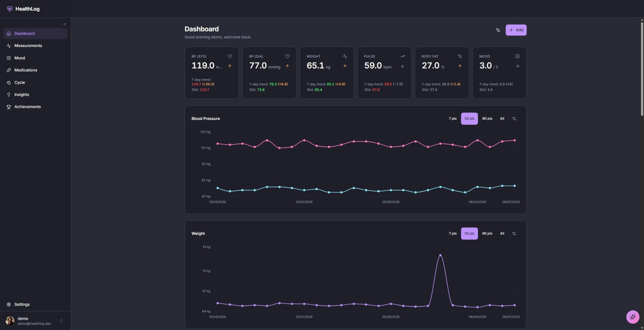Open the Dashboard sidebar item

35,34
